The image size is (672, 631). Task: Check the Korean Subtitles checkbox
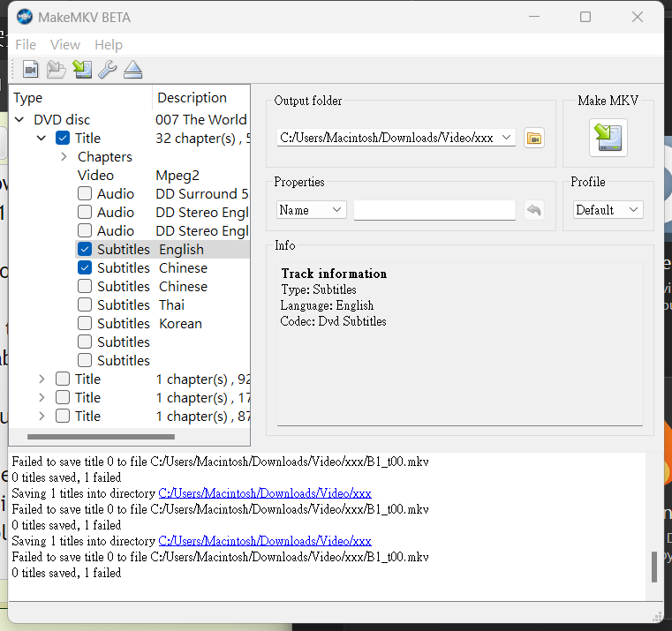click(85, 323)
